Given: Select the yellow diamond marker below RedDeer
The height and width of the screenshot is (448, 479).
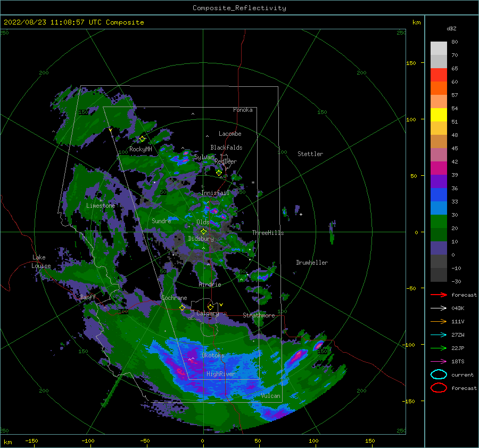Looking at the screenshot, I should [219, 173].
